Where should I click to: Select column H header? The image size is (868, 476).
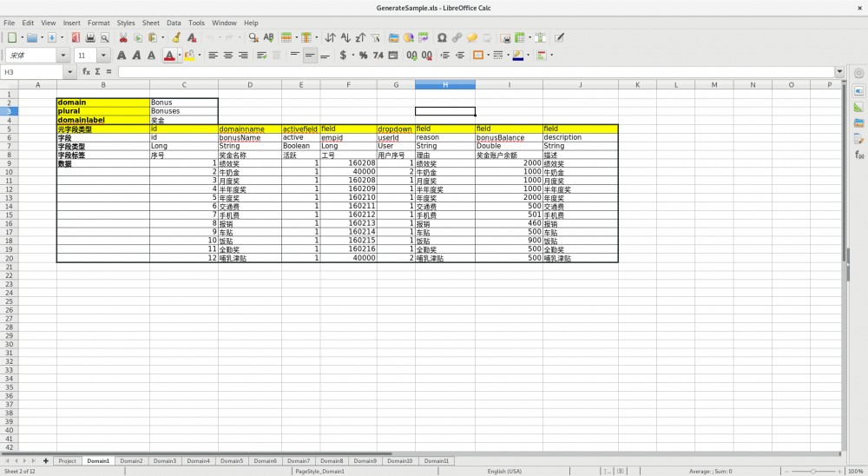pos(445,85)
